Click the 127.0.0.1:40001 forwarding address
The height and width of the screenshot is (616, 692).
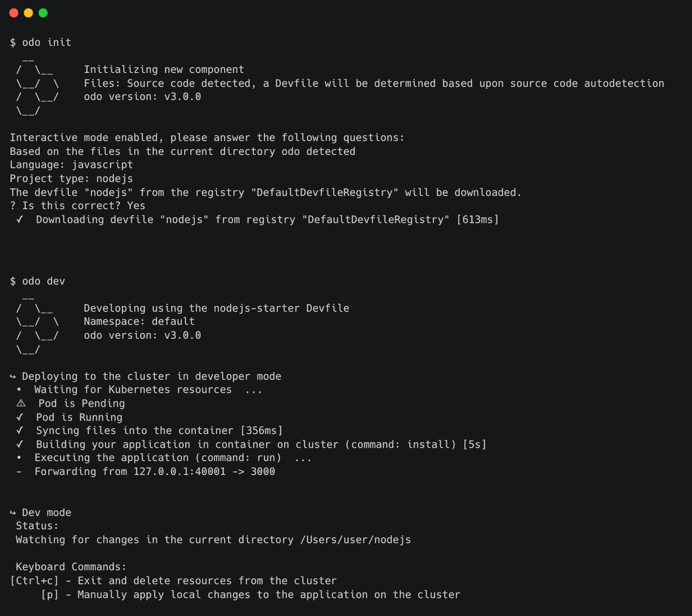click(x=179, y=471)
